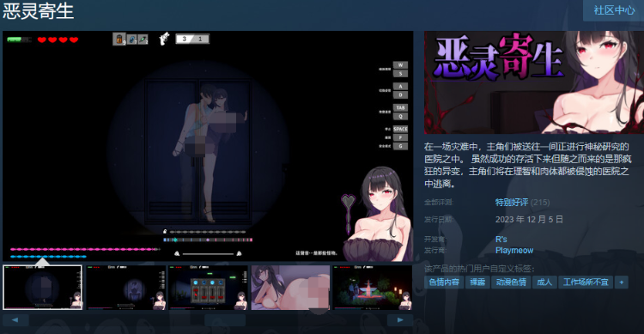Click the release date 2023 年 12 月 5 日
The width and height of the screenshot is (644, 334).
(x=529, y=220)
